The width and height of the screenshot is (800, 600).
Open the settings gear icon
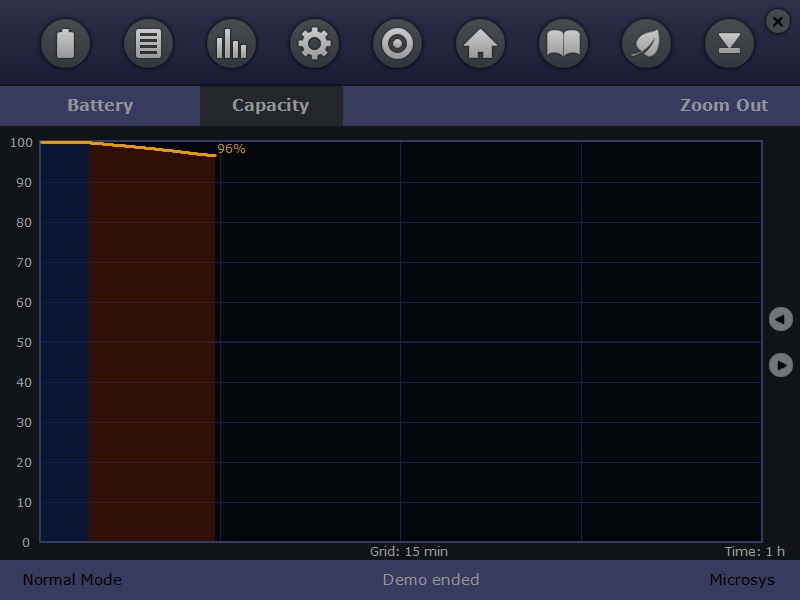pos(314,43)
